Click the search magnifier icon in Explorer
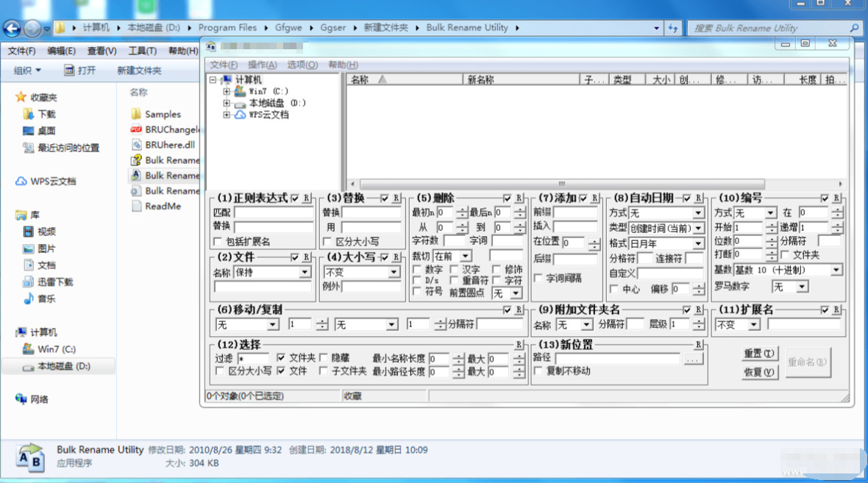Image resolution: width=868 pixels, height=483 pixels. [855, 28]
